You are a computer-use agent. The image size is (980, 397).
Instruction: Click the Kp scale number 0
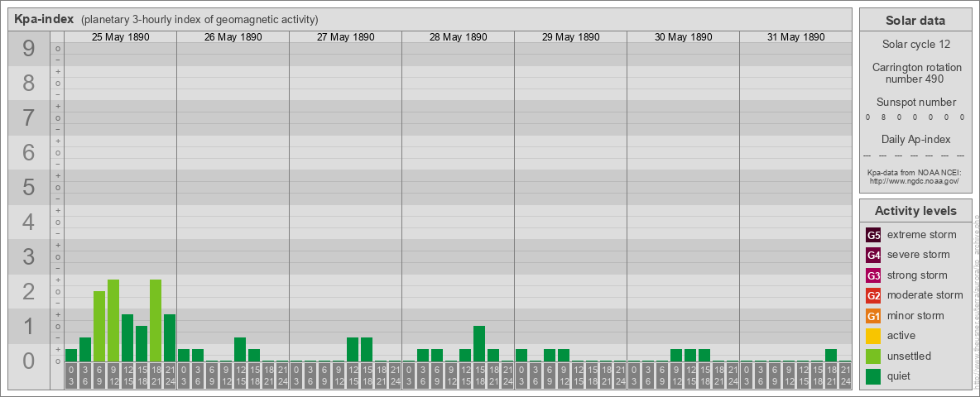click(x=29, y=361)
